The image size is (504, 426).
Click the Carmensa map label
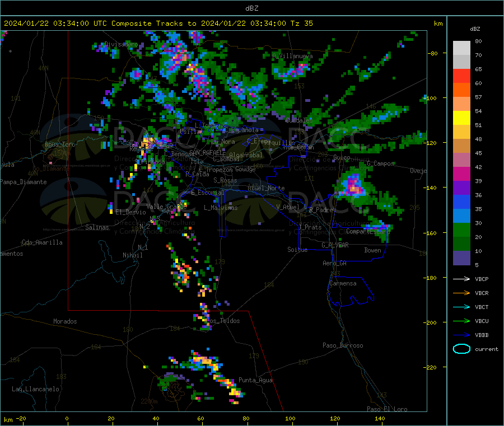343,283
